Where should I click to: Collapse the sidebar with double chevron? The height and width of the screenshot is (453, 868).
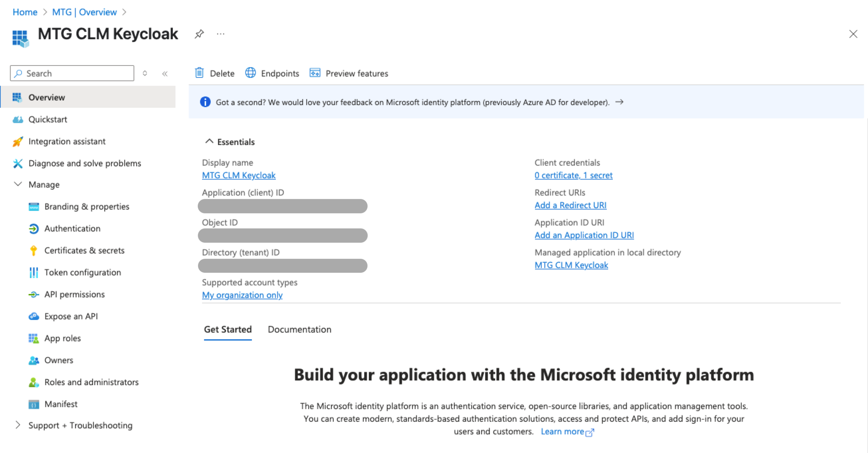click(x=165, y=74)
